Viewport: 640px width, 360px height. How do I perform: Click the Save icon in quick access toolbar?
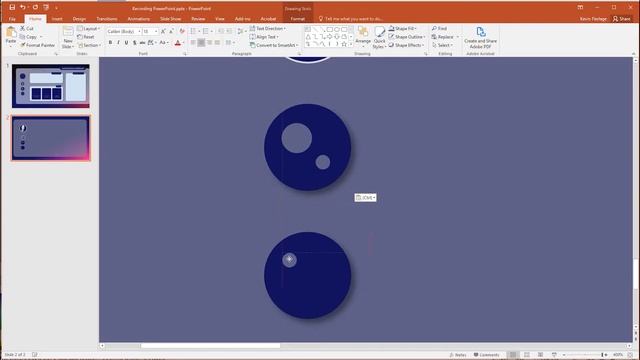pos(12,7)
